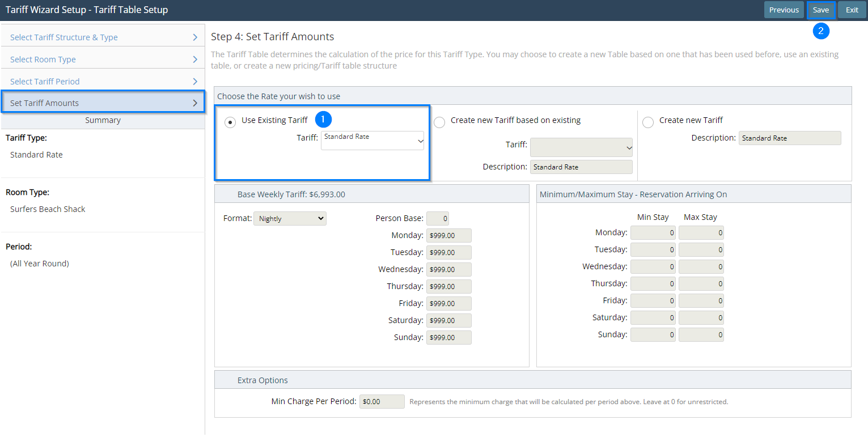
Task: Click the Min Charge Per Period field
Action: point(382,402)
